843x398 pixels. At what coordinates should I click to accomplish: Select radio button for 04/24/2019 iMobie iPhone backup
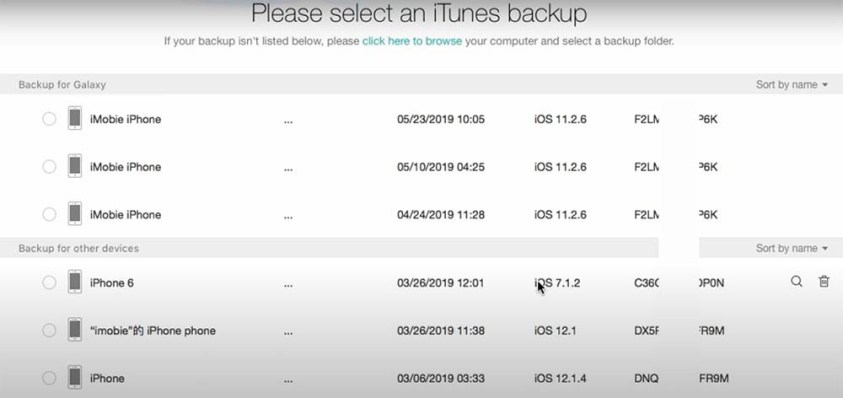(49, 215)
